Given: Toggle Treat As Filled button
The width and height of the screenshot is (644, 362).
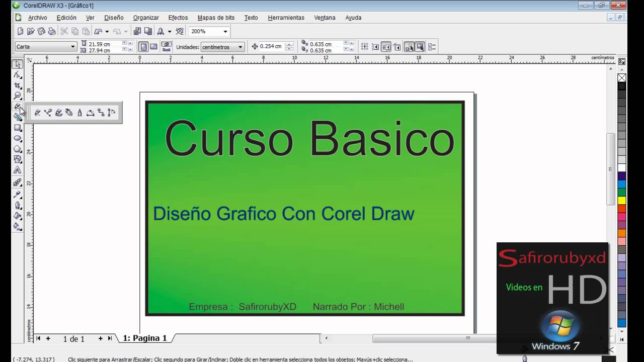Looking at the screenshot, I should tap(420, 47).
